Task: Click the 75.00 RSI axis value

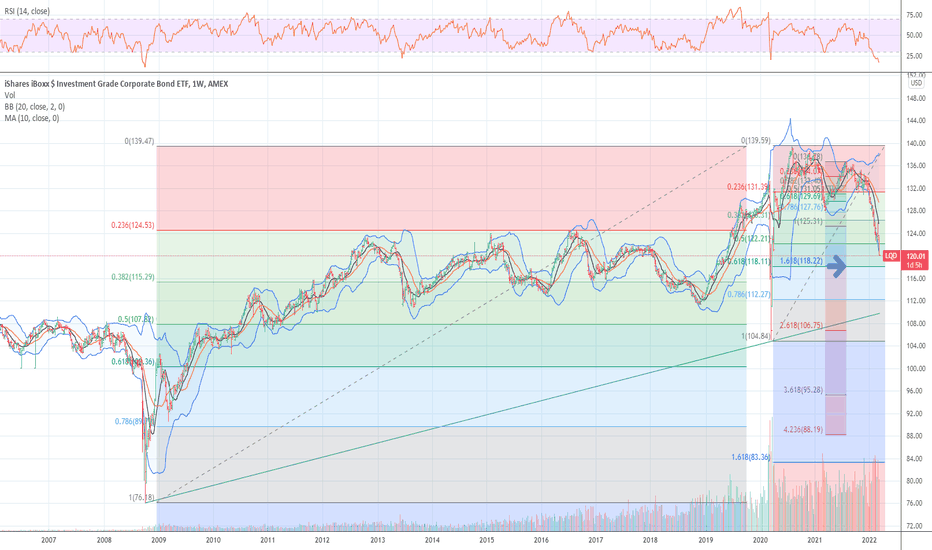Action: 914,15
